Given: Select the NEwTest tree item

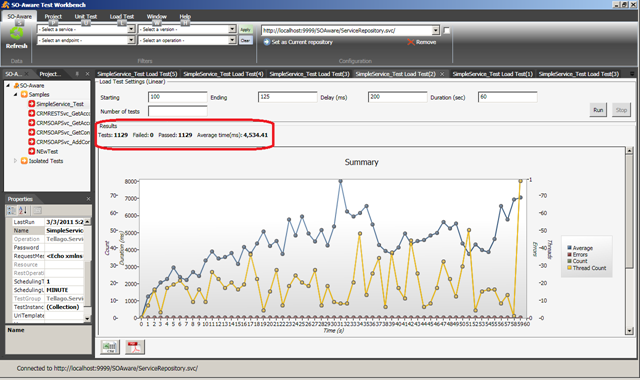Looking at the screenshot, I should point(47,151).
